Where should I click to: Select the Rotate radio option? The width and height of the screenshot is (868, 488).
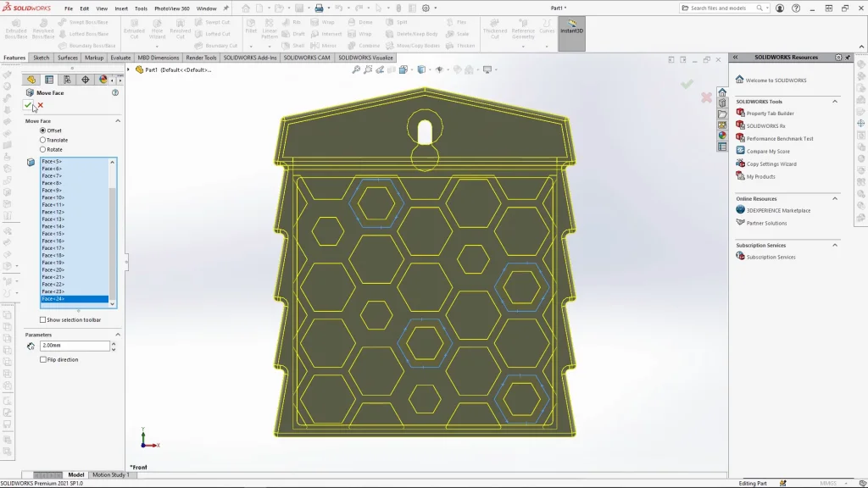coord(43,149)
